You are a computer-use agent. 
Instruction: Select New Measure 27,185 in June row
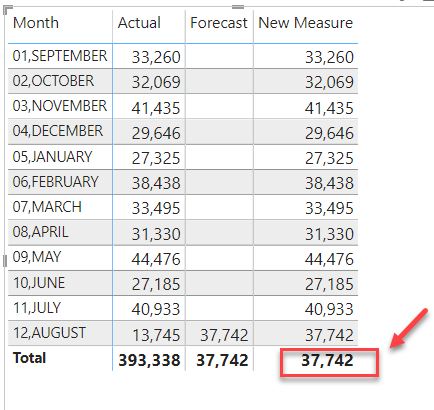pos(329,284)
